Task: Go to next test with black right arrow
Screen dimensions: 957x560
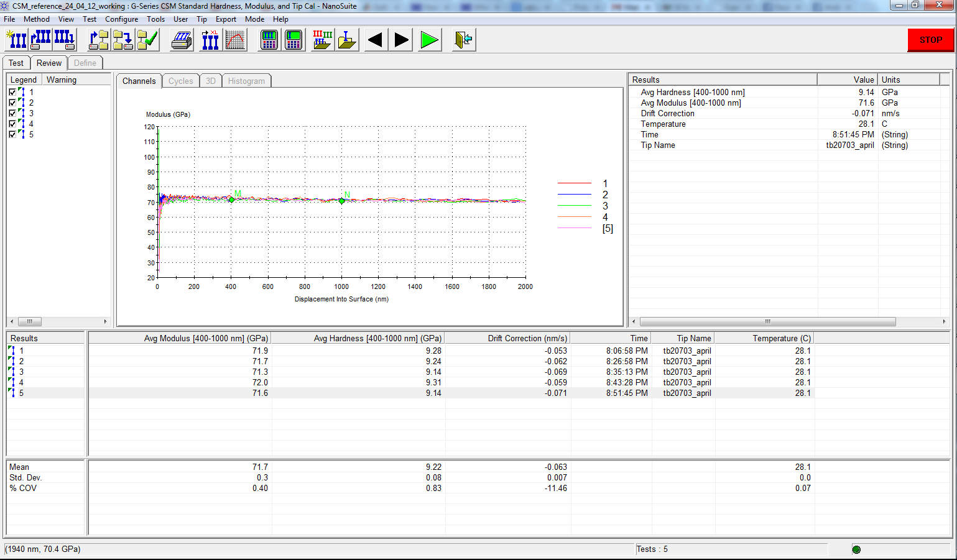Action: pyautogui.click(x=402, y=40)
